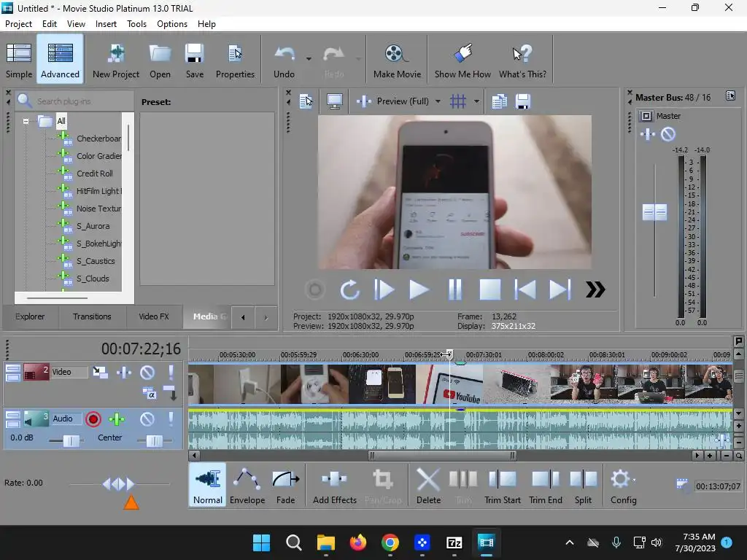Switch to the Transitions tab
Image resolution: width=747 pixels, height=560 pixels.
[x=92, y=316]
